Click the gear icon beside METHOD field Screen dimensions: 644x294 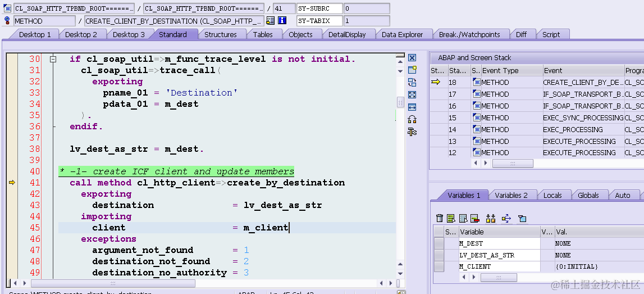click(x=7, y=20)
